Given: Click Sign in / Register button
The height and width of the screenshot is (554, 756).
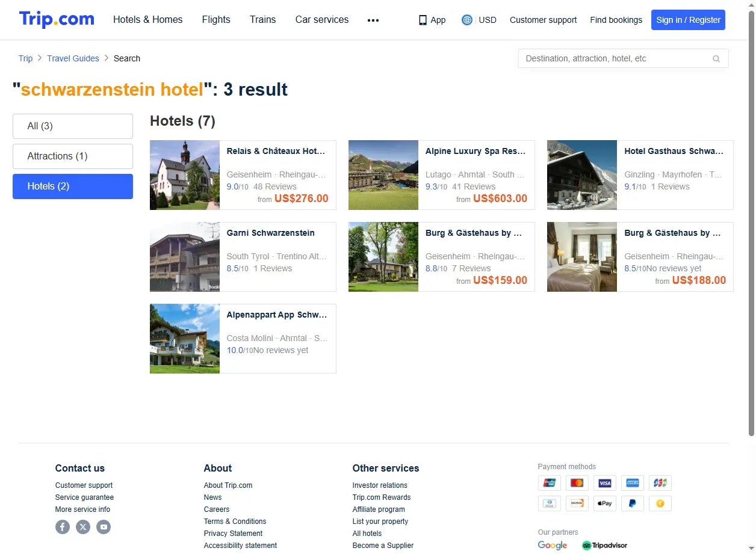Looking at the screenshot, I should pos(688,20).
